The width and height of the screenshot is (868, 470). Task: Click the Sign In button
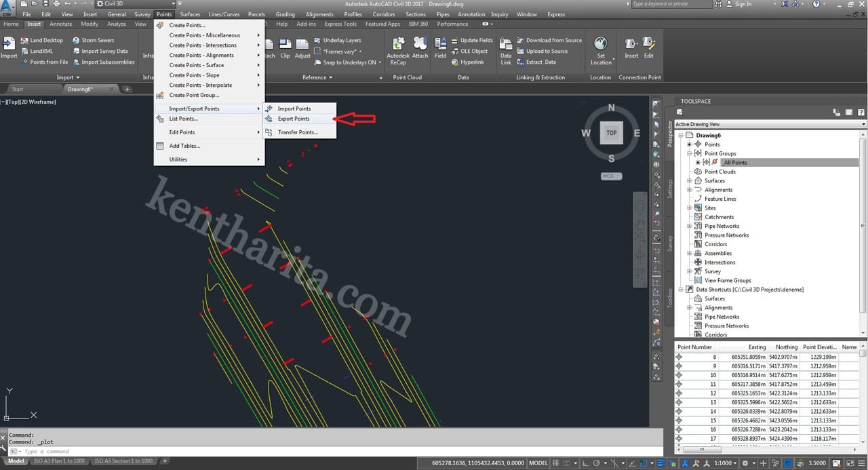743,4
